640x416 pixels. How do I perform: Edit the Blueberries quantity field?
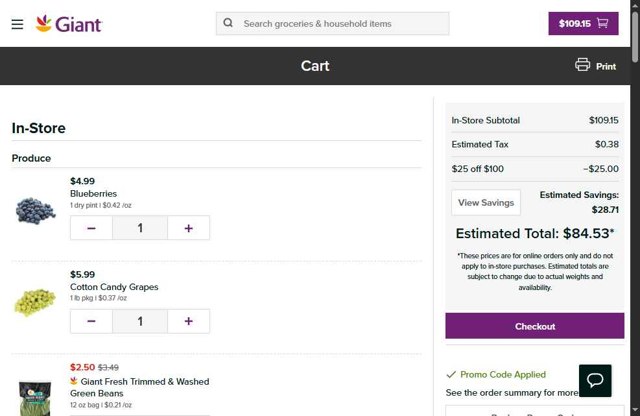[140, 228]
